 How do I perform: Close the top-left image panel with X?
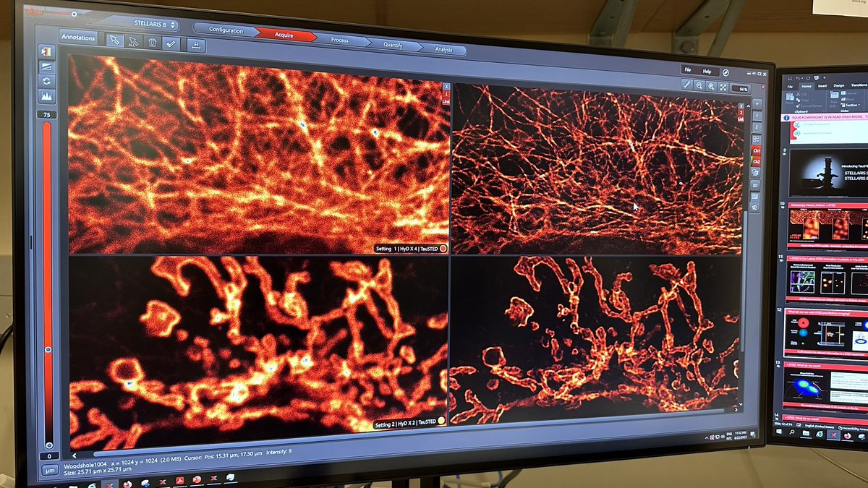446,85
